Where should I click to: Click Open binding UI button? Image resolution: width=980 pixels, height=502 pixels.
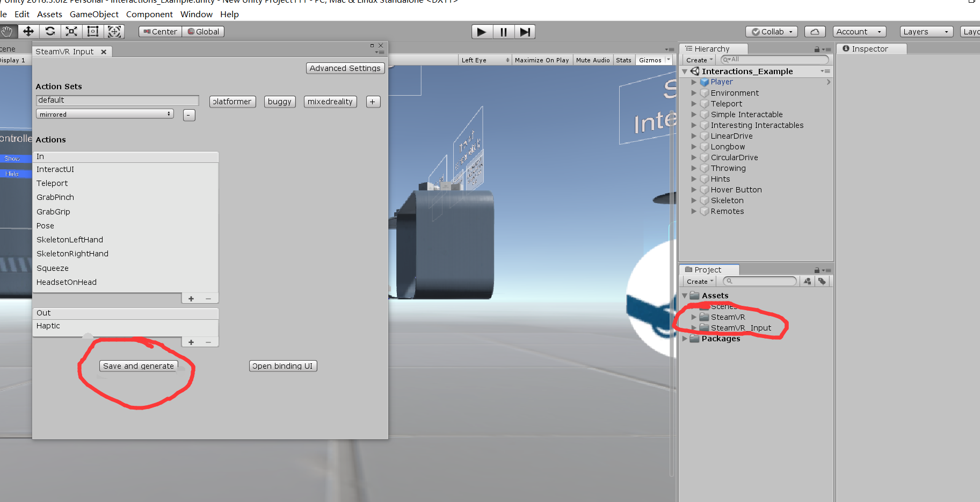point(283,366)
